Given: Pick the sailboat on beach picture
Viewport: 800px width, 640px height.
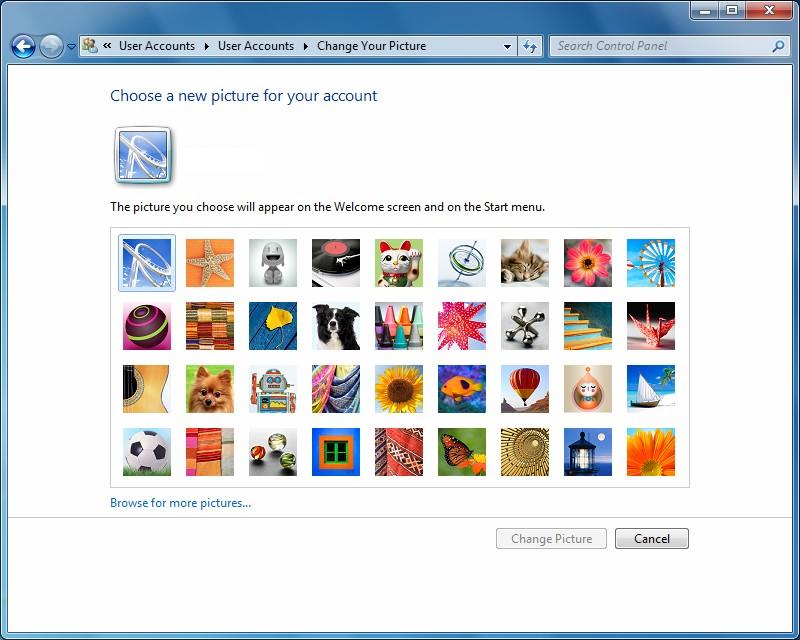Looking at the screenshot, I should pos(651,389).
